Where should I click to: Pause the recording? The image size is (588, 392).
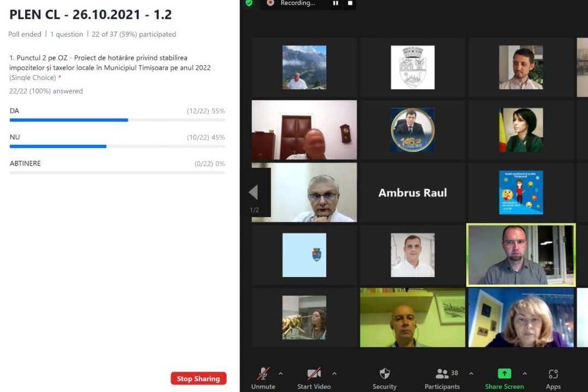pyautogui.click(x=336, y=3)
